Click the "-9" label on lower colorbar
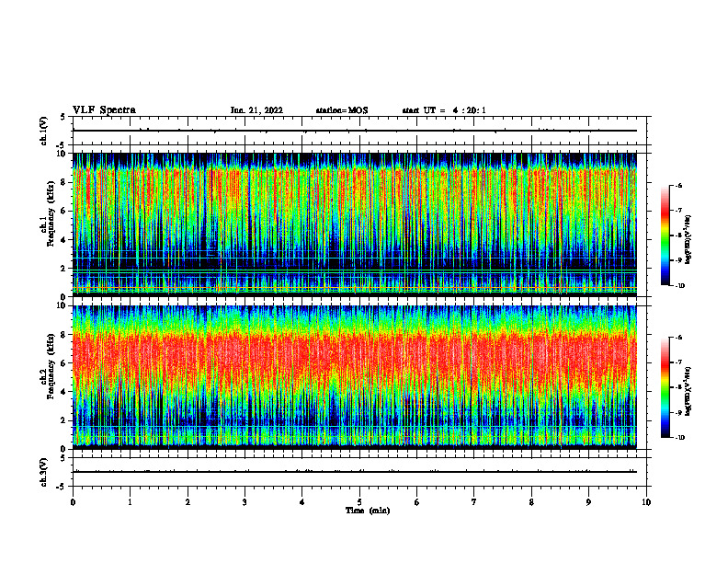The image size is (728, 563). (x=678, y=412)
